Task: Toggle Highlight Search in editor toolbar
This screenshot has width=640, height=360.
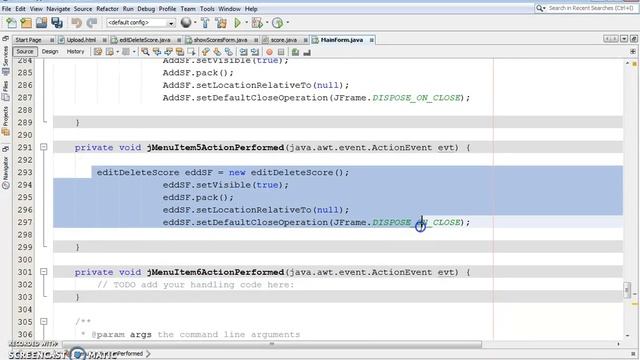Action: click(180, 52)
